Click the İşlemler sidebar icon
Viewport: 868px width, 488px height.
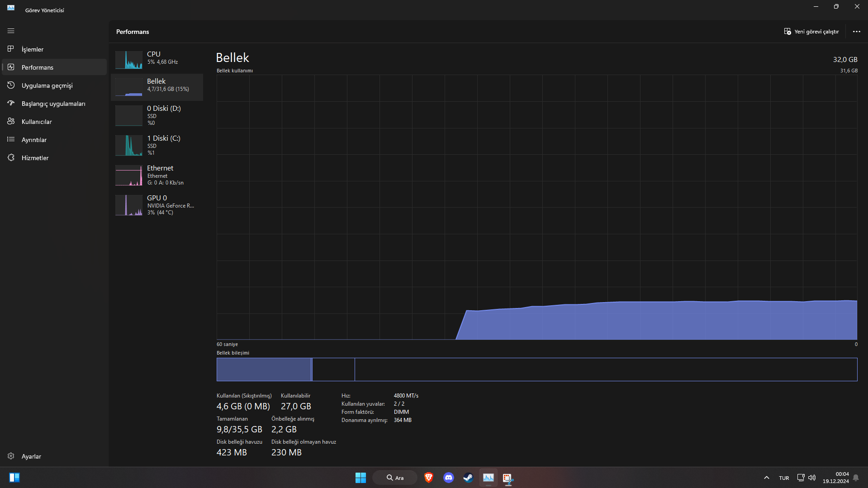pyautogui.click(x=11, y=49)
